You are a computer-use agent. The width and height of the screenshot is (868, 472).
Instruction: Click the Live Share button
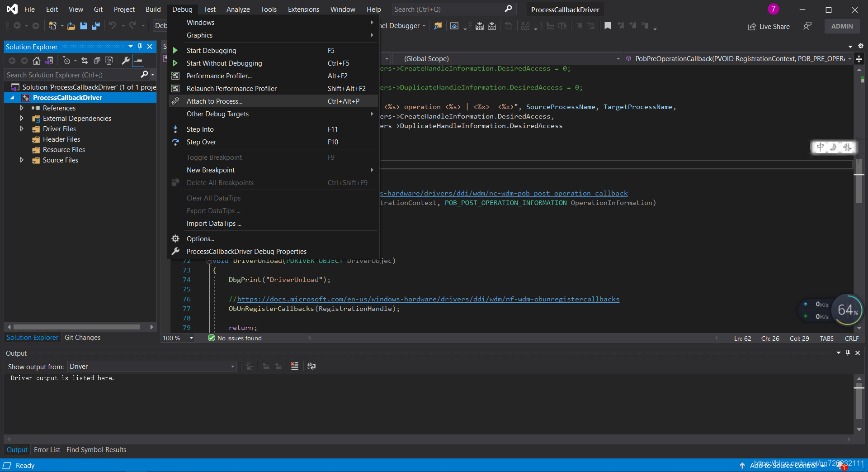point(769,27)
